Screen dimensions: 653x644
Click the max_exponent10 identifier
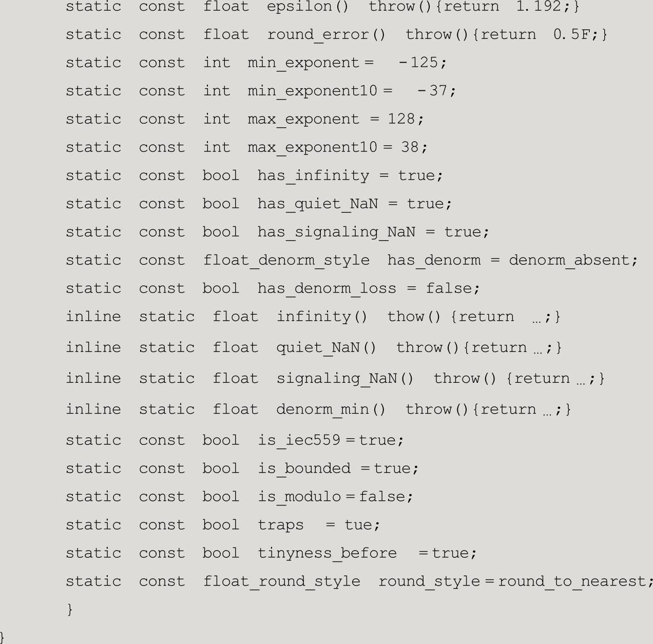[313, 148]
